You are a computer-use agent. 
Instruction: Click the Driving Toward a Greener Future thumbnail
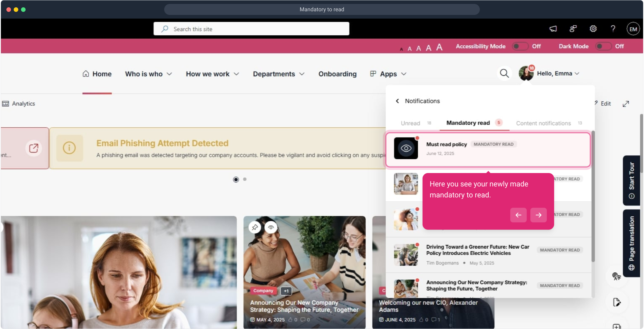pos(406,255)
